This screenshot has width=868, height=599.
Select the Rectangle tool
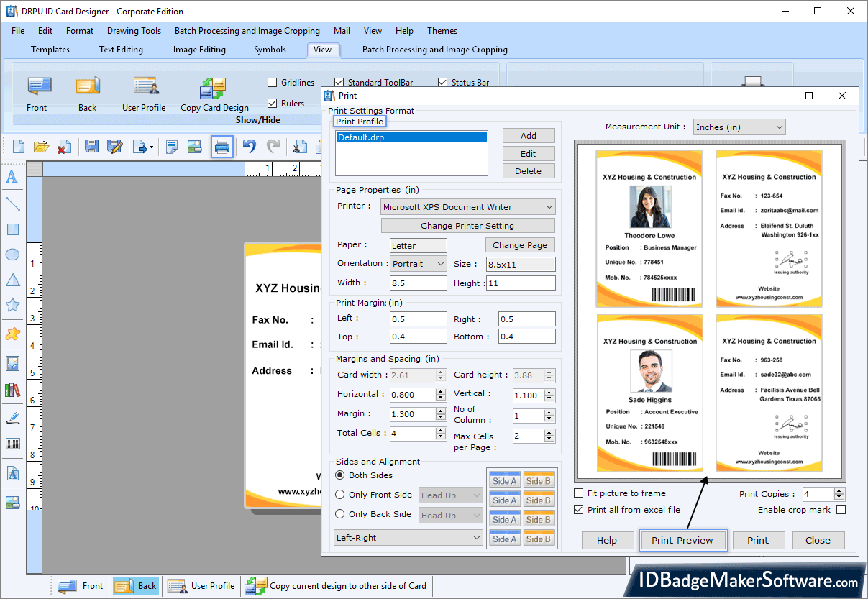[x=12, y=229]
